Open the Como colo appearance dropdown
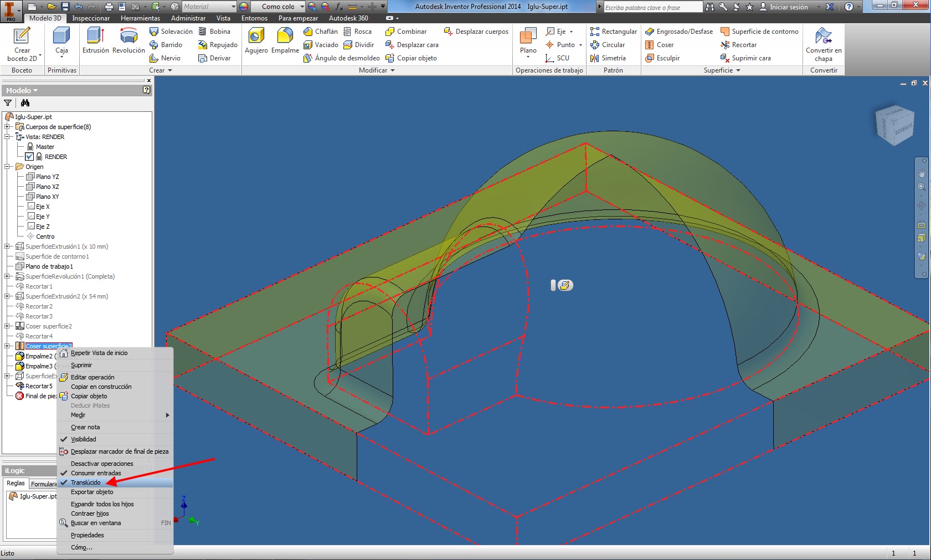 coord(302,7)
